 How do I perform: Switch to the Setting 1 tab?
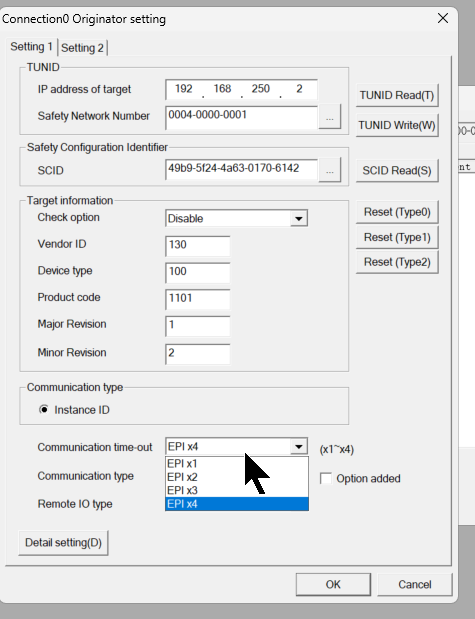coord(32,47)
